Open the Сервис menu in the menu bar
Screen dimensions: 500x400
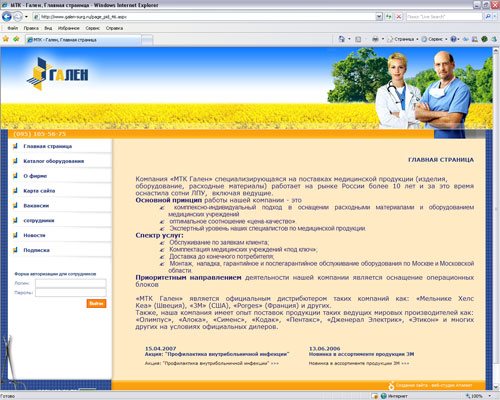pyautogui.click(x=92, y=28)
